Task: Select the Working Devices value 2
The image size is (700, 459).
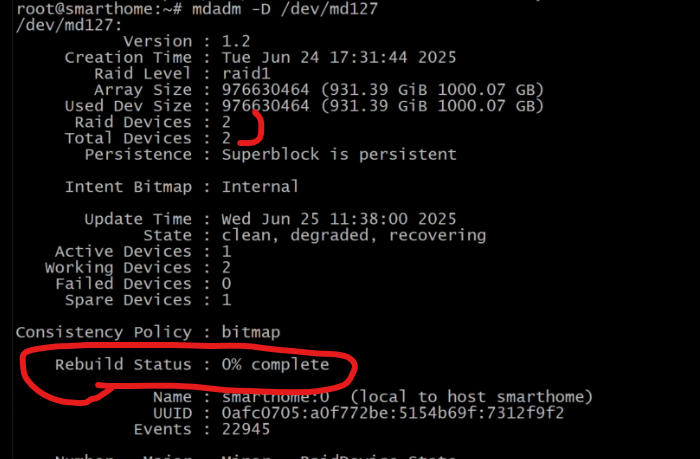Action: 226,267
